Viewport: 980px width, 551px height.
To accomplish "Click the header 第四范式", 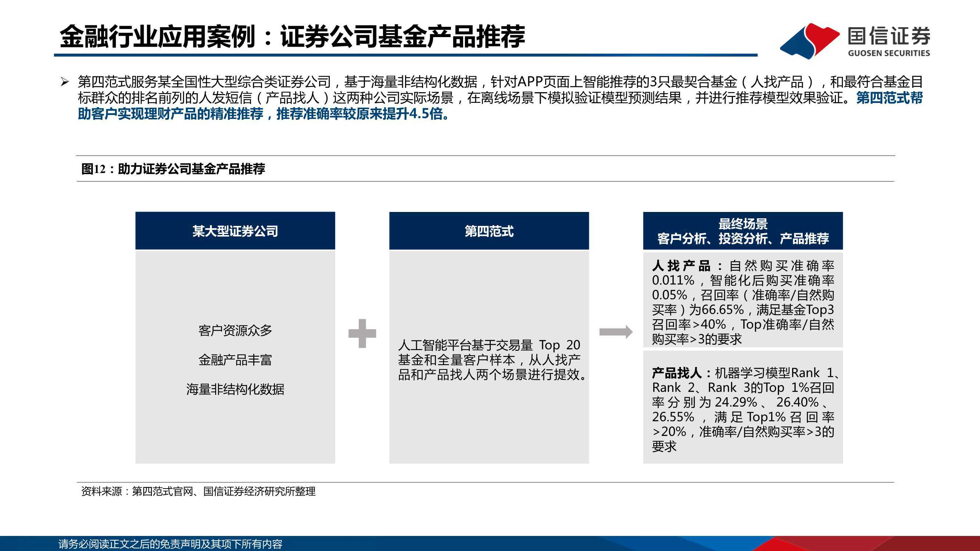I will click(x=489, y=231).
